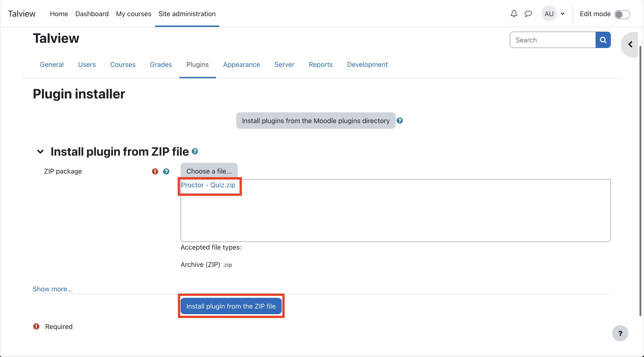Collapse the Install plugin from ZIP file section
Screen dimensions: 644x357
40,151
